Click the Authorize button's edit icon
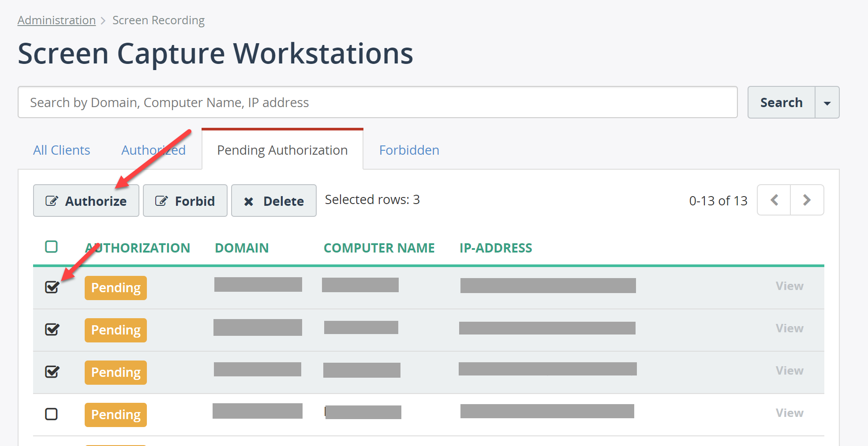Viewport: 868px width, 446px height. (52, 201)
